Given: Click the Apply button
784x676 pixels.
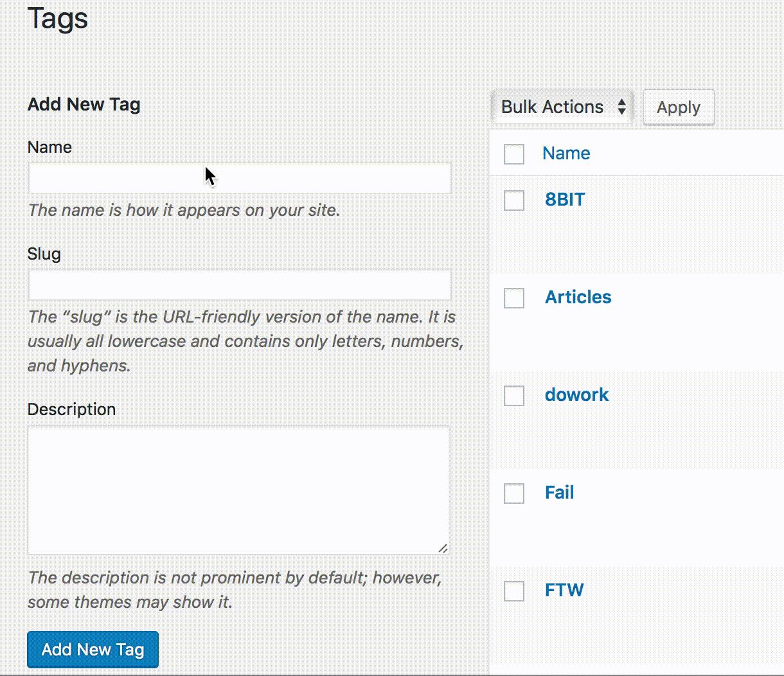Looking at the screenshot, I should (x=678, y=107).
